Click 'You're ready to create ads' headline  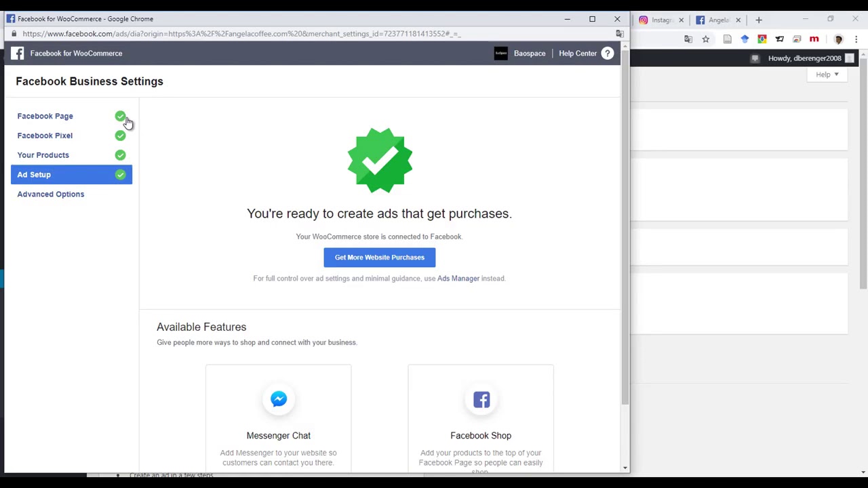pos(379,213)
